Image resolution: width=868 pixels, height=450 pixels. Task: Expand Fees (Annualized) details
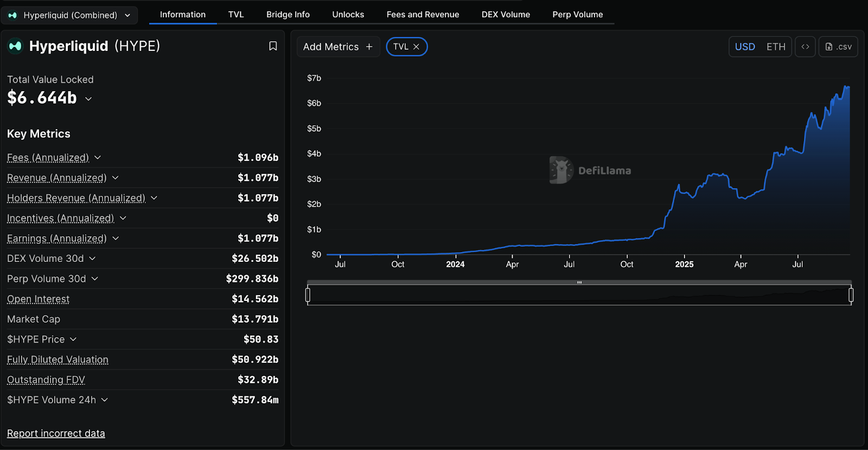(x=98, y=158)
